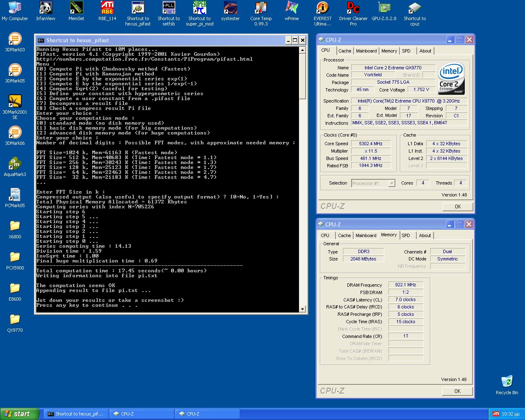Open the My Computer desktop icon
Viewport: 525px width, 420px height.
pos(15,11)
